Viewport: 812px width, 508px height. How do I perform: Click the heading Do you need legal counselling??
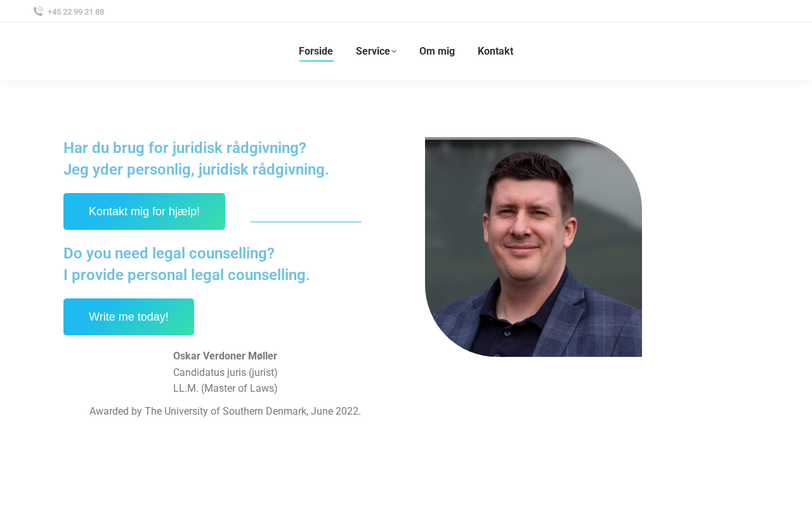169,253
